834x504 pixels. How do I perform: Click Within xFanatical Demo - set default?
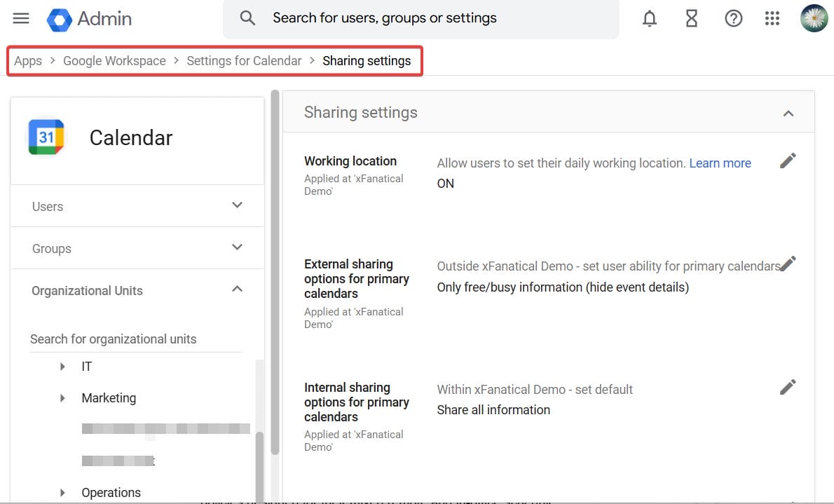pyautogui.click(x=535, y=390)
